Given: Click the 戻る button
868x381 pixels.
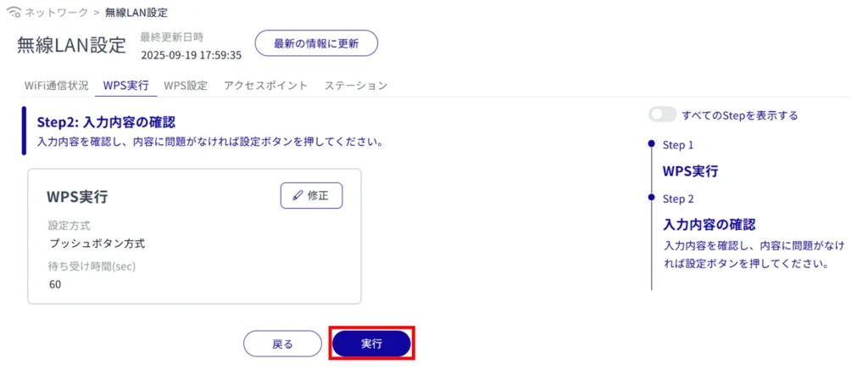Looking at the screenshot, I should (x=282, y=344).
